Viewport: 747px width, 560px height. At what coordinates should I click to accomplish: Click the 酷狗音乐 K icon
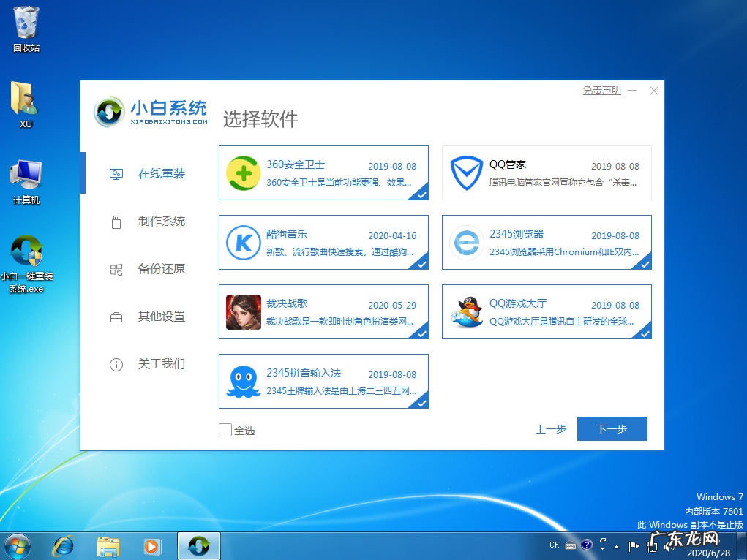(244, 243)
